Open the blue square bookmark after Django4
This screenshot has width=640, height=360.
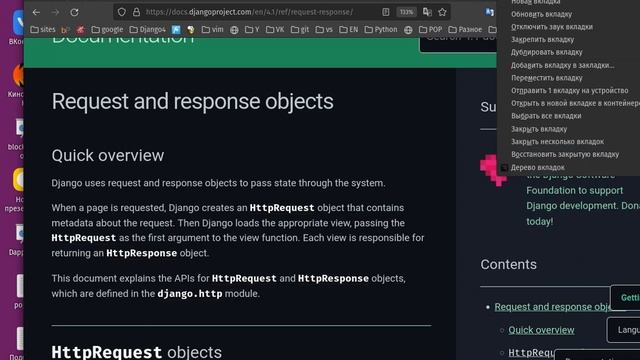point(176,29)
